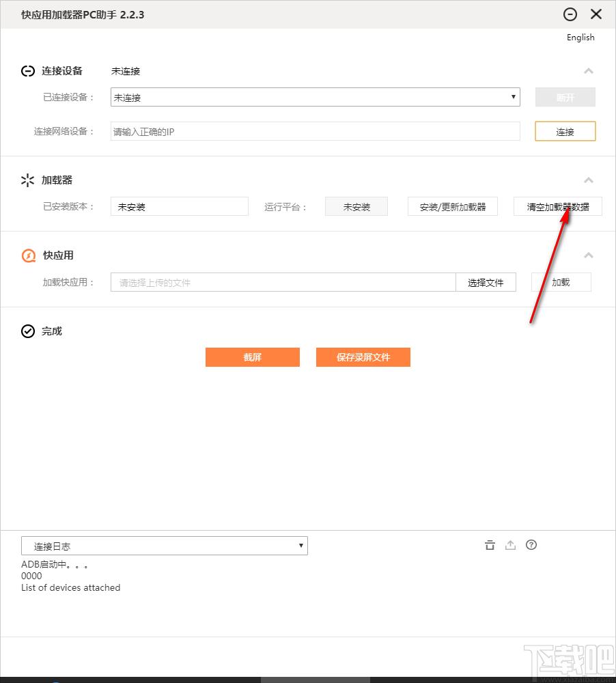Click the 加载快应用 label

point(69,282)
